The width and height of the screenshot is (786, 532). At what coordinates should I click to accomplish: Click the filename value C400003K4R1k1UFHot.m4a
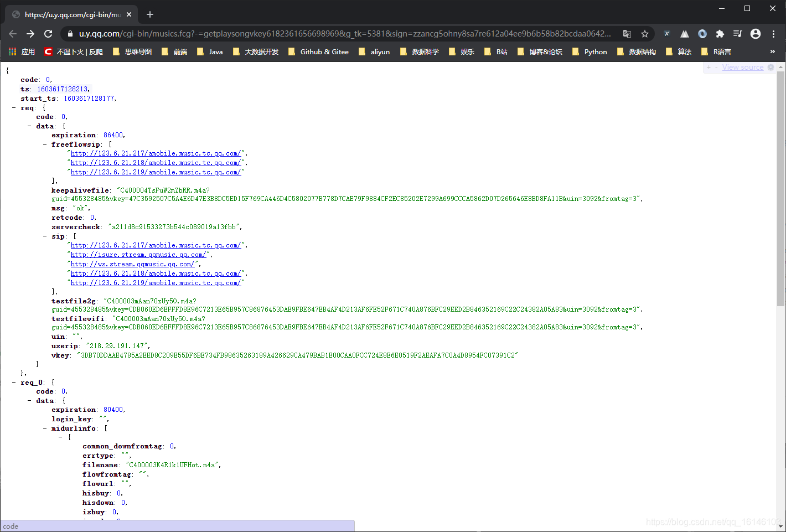coord(172,465)
